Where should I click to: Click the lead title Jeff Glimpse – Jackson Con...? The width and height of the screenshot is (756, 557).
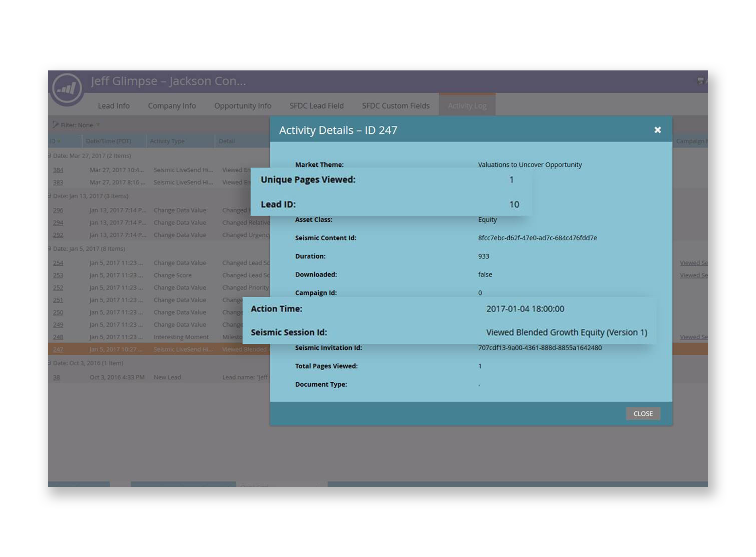[x=168, y=81]
